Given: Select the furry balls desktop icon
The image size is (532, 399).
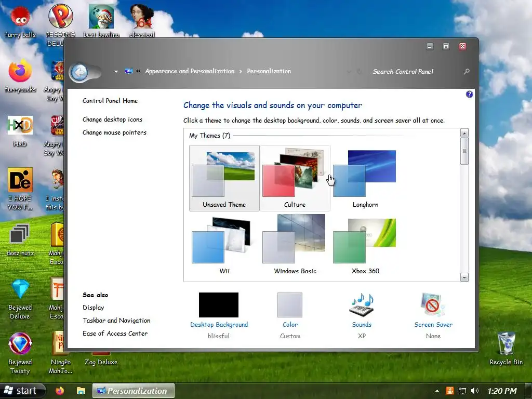Looking at the screenshot, I should click(20, 22).
